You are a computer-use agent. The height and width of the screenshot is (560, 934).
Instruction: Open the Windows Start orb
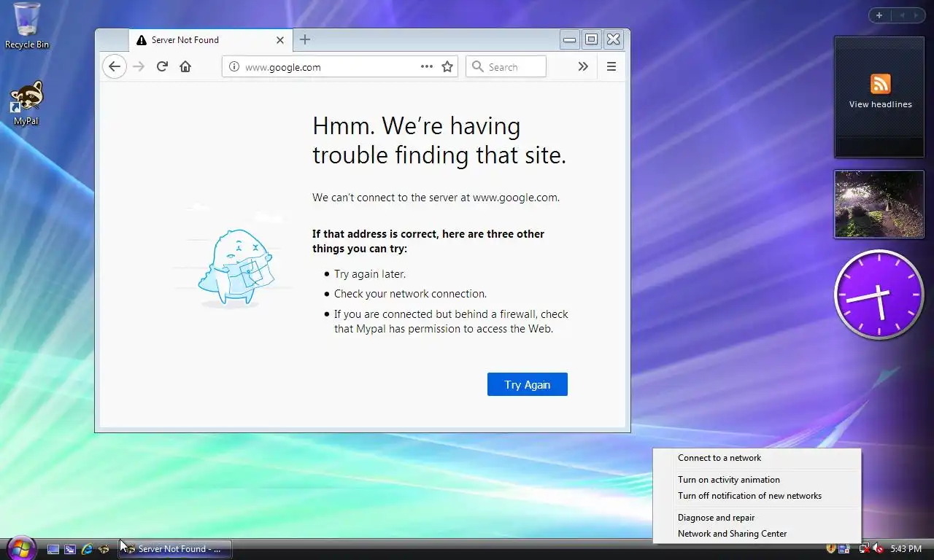tap(20, 548)
